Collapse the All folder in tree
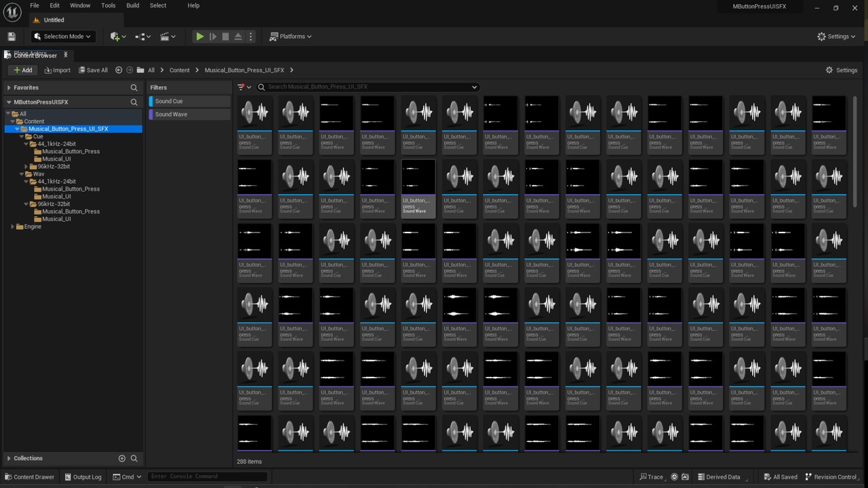This screenshot has width=868, height=488. click(x=9, y=114)
